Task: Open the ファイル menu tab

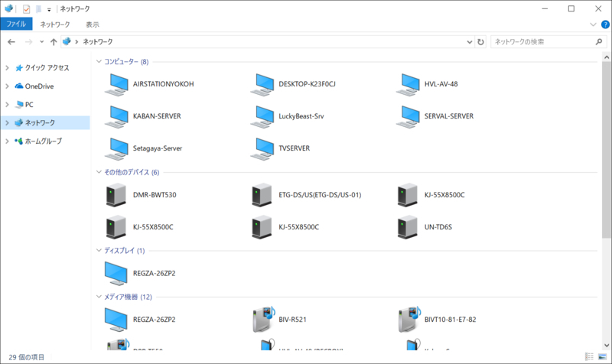Action: pos(16,24)
